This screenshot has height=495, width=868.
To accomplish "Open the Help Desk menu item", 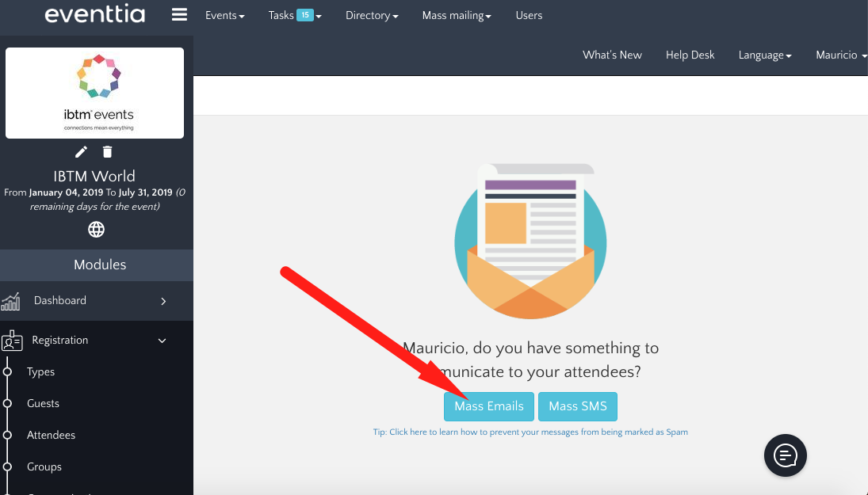I will pos(690,55).
